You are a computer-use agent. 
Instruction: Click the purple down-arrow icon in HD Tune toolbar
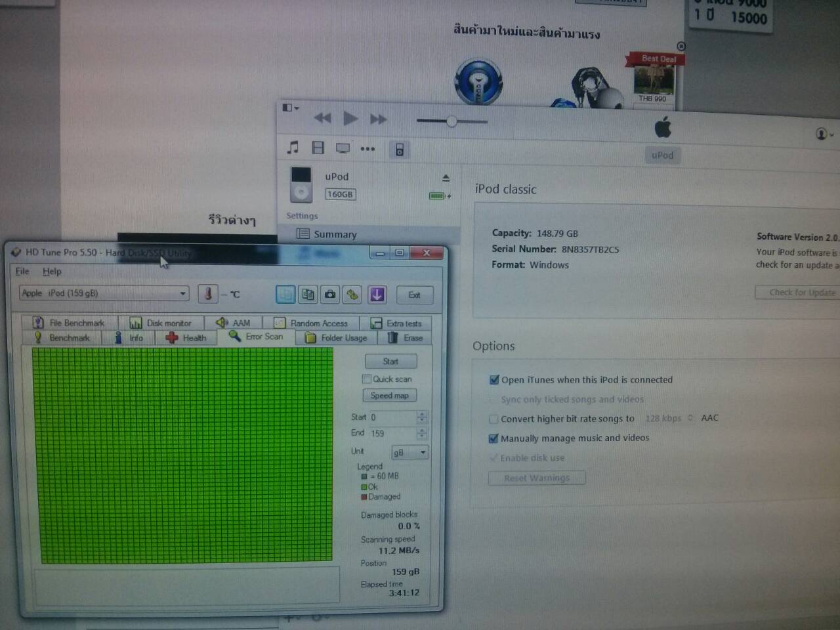[377, 295]
